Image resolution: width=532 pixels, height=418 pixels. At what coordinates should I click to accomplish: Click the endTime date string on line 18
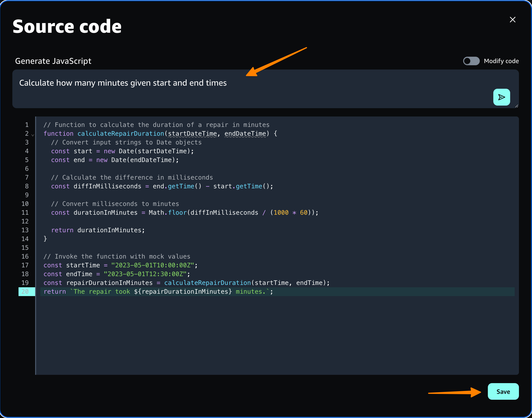pos(145,274)
